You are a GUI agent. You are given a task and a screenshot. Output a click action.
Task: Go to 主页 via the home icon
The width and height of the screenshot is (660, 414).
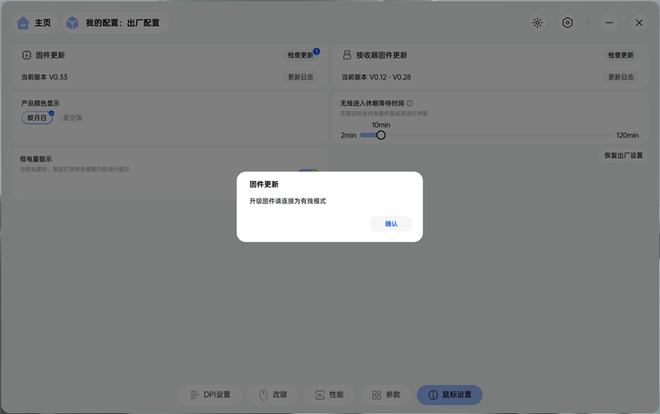click(x=23, y=22)
